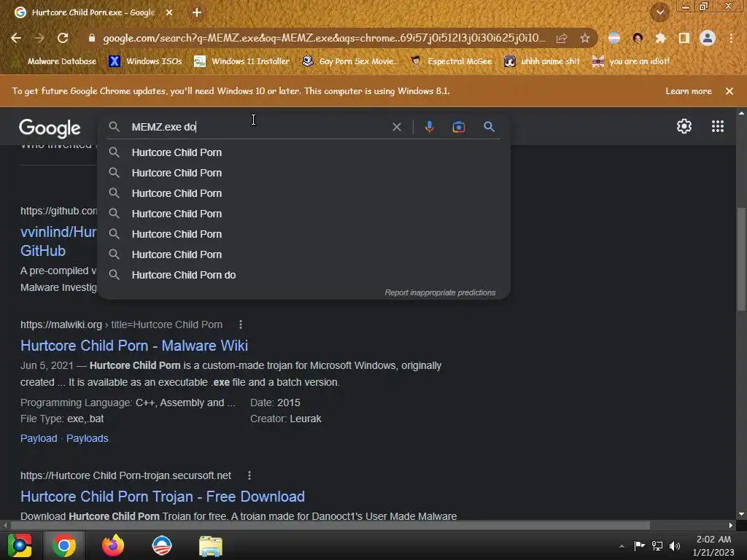Open the Start button on the taskbar
Image resolution: width=747 pixels, height=560 pixels.
tap(20, 545)
